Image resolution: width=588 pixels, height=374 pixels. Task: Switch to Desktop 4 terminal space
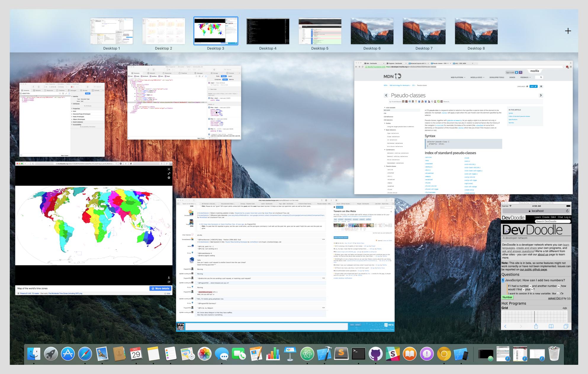pos(268,31)
